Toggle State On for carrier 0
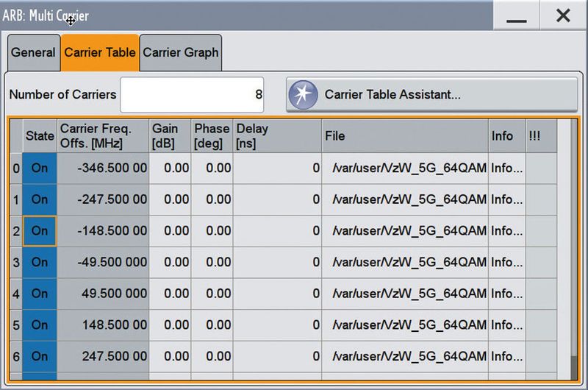The width and height of the screenshot is (588, 390). [40, 169]
